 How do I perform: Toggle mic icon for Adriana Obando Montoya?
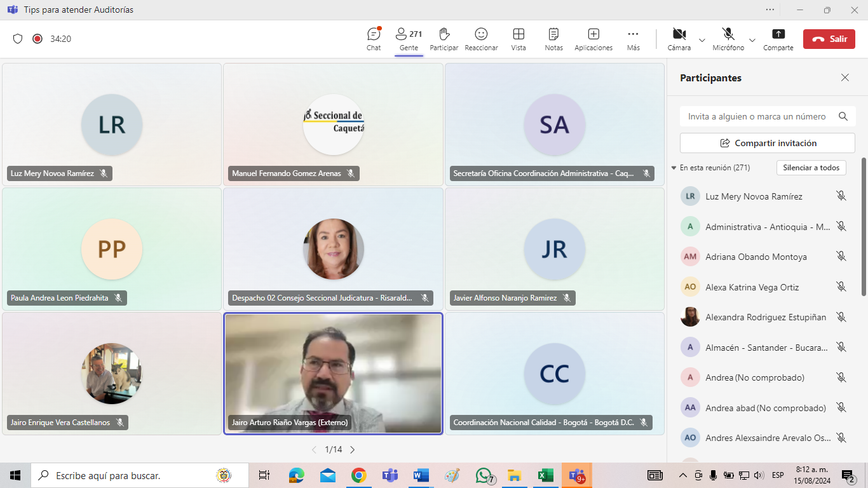841,257
